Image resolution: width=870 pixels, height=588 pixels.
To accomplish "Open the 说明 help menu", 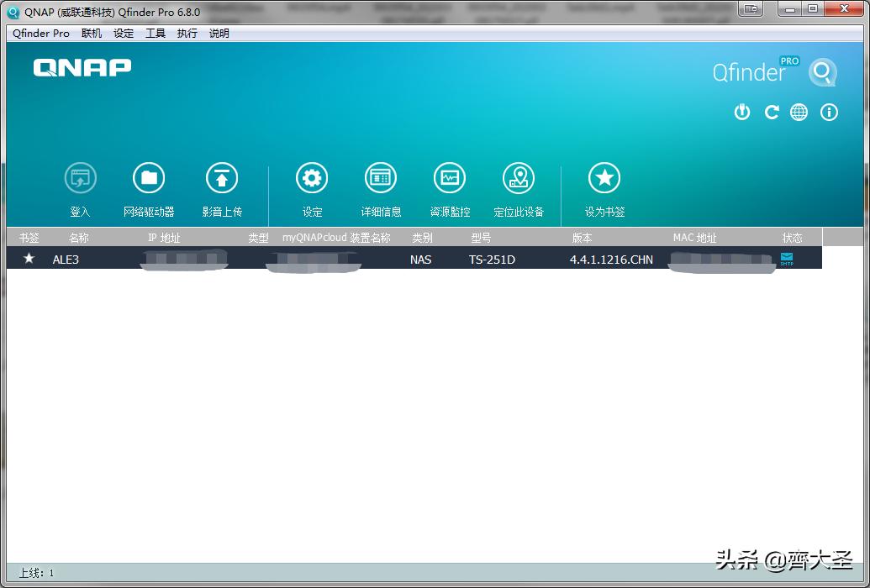I will [219, 34].
